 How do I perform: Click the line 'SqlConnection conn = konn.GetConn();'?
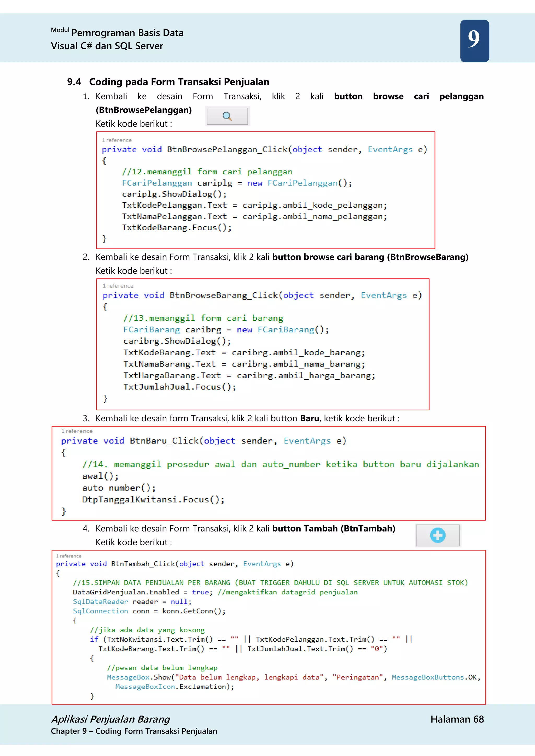[x=149, y=611]
